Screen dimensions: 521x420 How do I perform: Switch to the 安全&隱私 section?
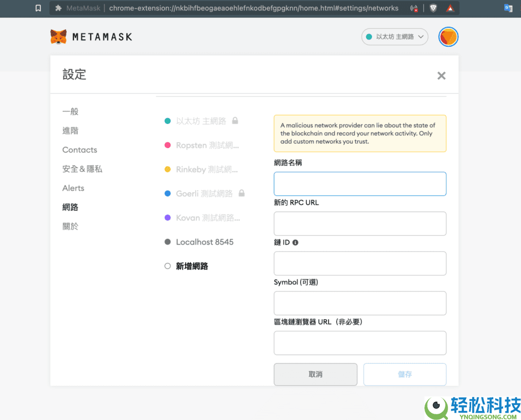[82, 169]
